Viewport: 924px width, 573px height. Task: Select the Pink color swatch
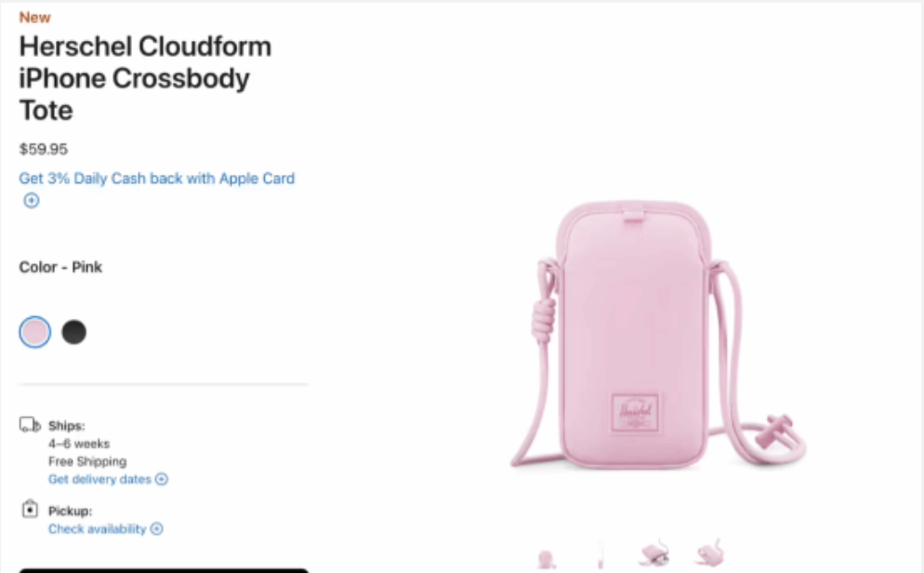(34, 332)
